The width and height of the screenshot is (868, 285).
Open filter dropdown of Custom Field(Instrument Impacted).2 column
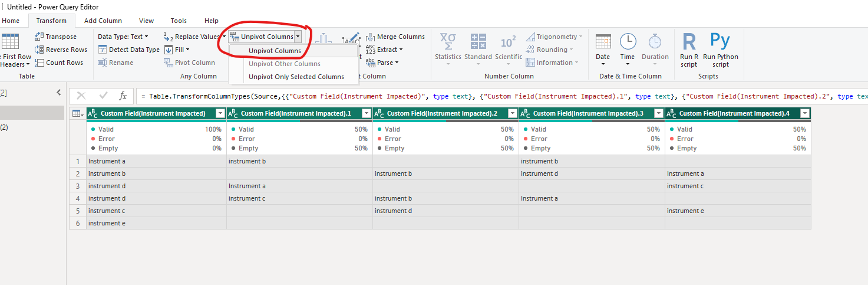[513, 113]
